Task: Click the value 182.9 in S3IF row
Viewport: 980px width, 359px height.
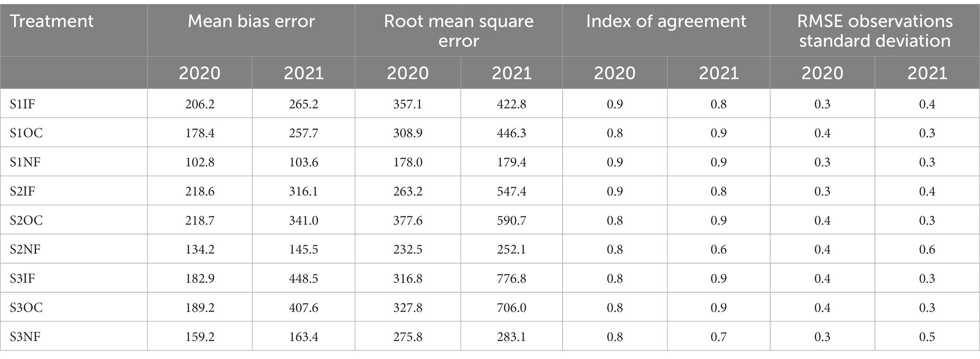Action: coord(200,278)
